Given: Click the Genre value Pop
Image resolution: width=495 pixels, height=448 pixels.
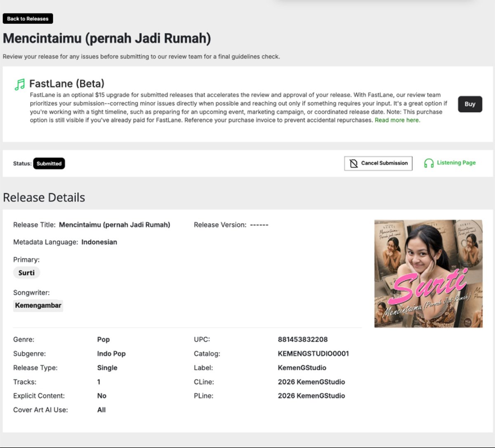Looking at the screenshot, I should (x=104, y=340).
